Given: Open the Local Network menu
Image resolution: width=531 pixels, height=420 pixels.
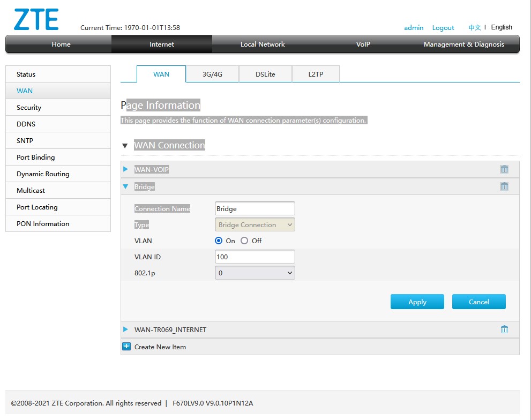Looking at the screenshot, I should (x=263, y=44).
